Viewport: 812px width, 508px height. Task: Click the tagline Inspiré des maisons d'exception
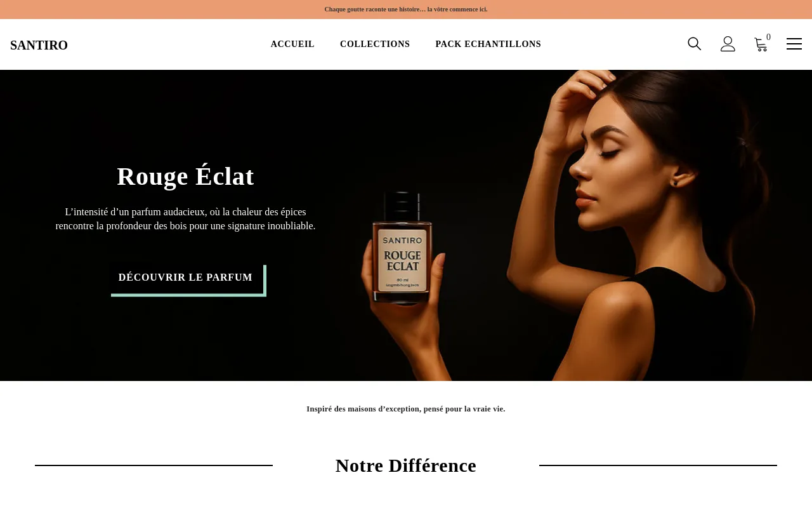[406, 409]
